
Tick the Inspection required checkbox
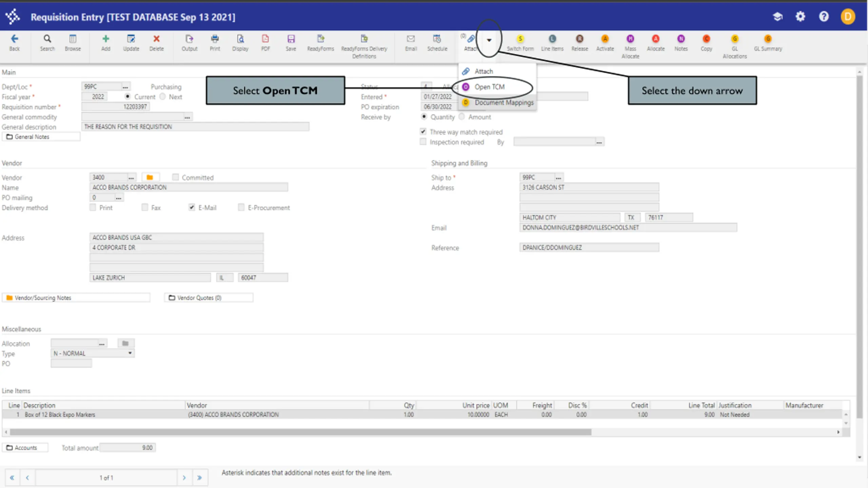pos(423,142)
